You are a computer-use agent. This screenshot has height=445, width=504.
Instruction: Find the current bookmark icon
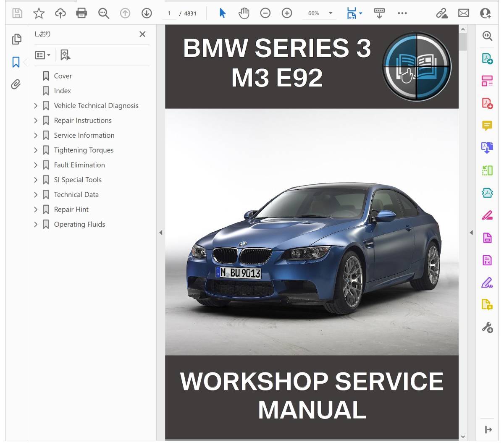tap(65, 55)
